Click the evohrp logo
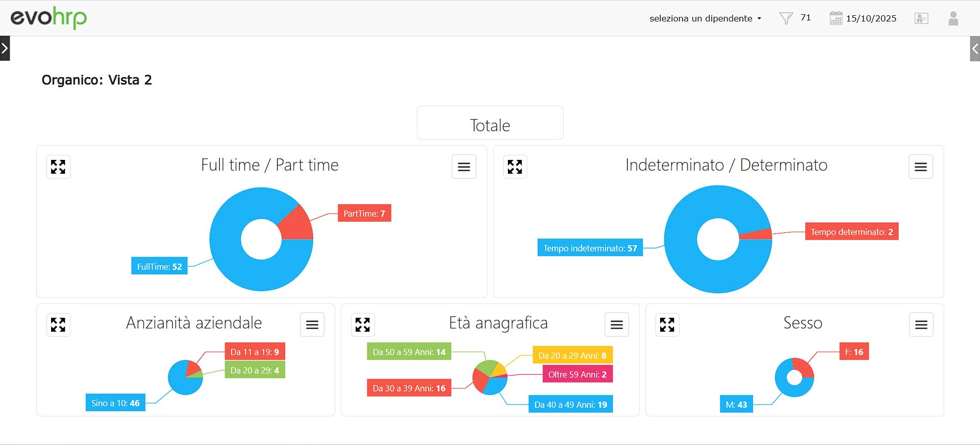 49,18
